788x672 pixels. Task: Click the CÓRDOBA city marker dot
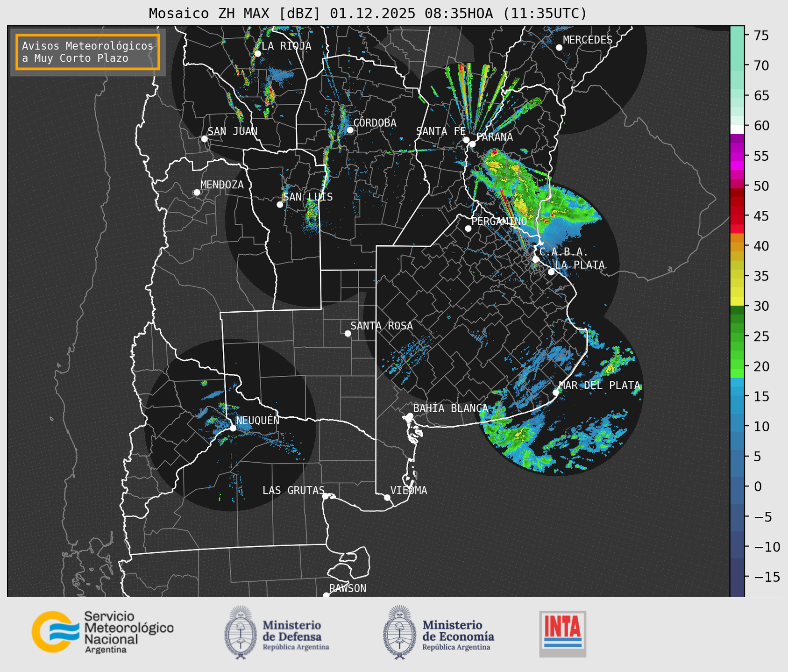(350, 130)
